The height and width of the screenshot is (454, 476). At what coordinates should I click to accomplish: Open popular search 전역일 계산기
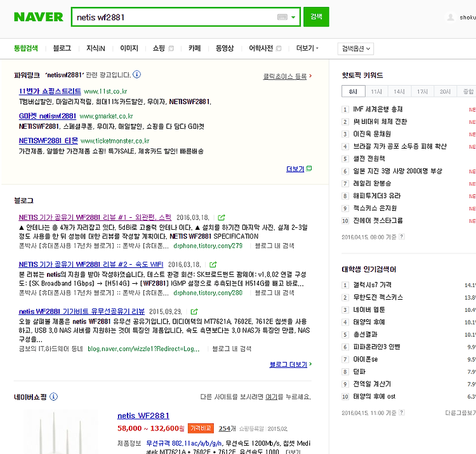[372, 384]
